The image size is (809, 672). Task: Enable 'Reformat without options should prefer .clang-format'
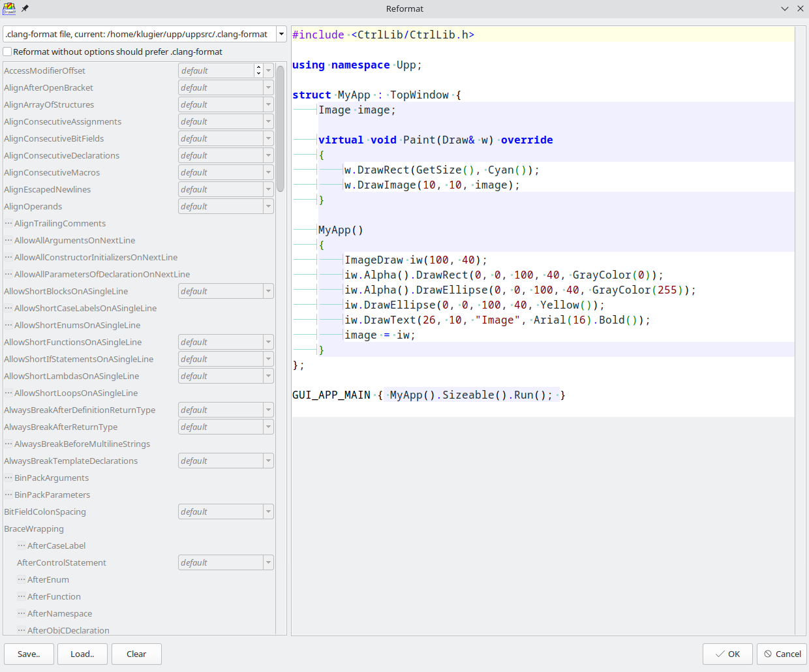pyautogui.click(x=8, y=52)
